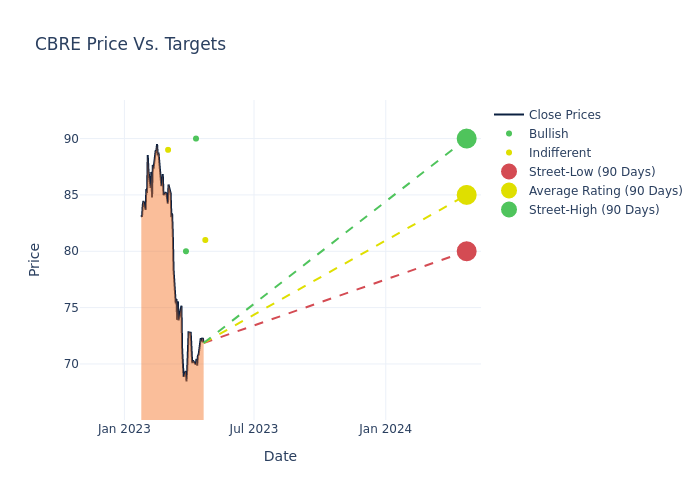Viewport: 700px width, 500px height.
Task: Click the red Street-Low legend marker
Action: coord(509,172)
